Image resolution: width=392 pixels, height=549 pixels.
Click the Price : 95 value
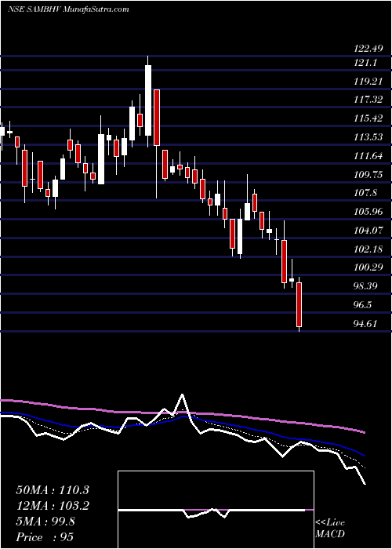click(45, 537)
